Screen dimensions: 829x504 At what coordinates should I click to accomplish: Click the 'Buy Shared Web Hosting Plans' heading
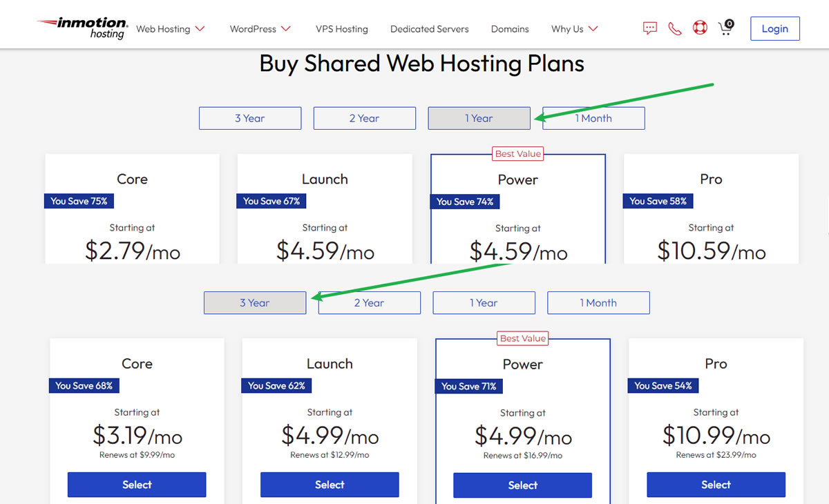tap(422, 64)
